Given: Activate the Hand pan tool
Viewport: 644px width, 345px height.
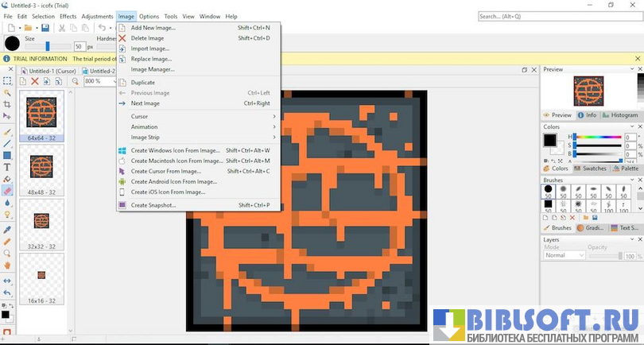Looking at the screenshot, I should pos(7,265).
